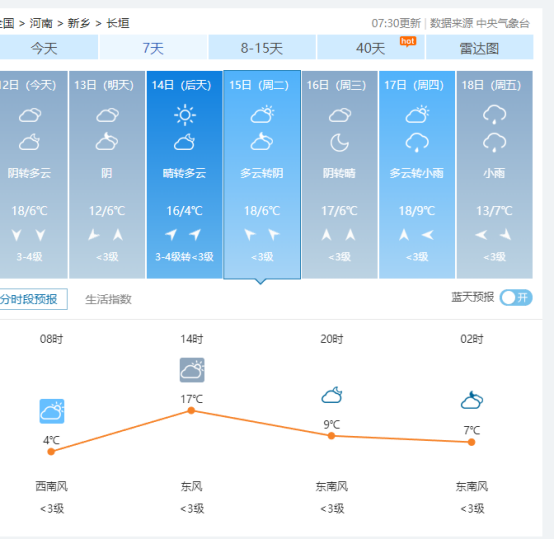Click the night rain icon on the 17日 card
The height and width of the screenshot is (539, 554).
coord(417,143)
